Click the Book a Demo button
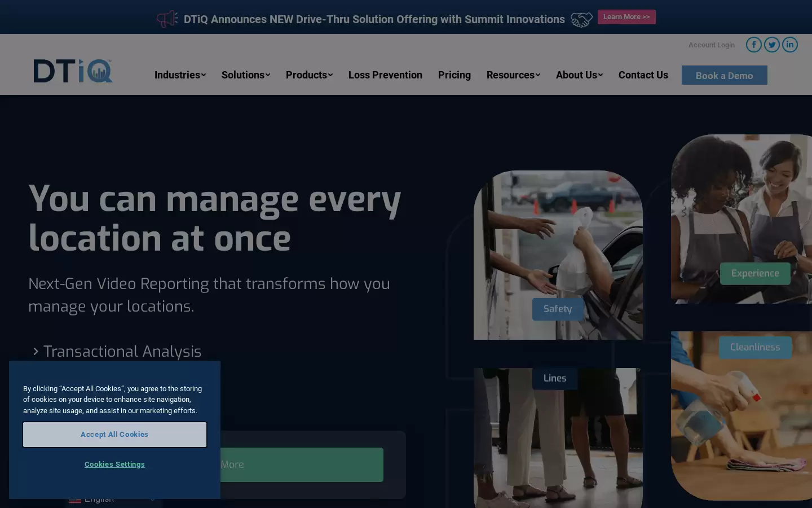Image resolution: width=812 pixels, height=508 pixels. [724, 75]
